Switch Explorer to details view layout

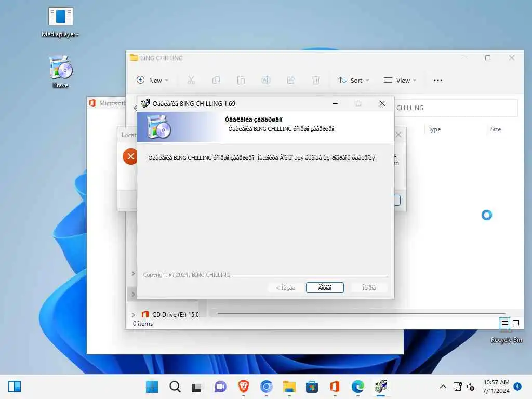point(504,323)
